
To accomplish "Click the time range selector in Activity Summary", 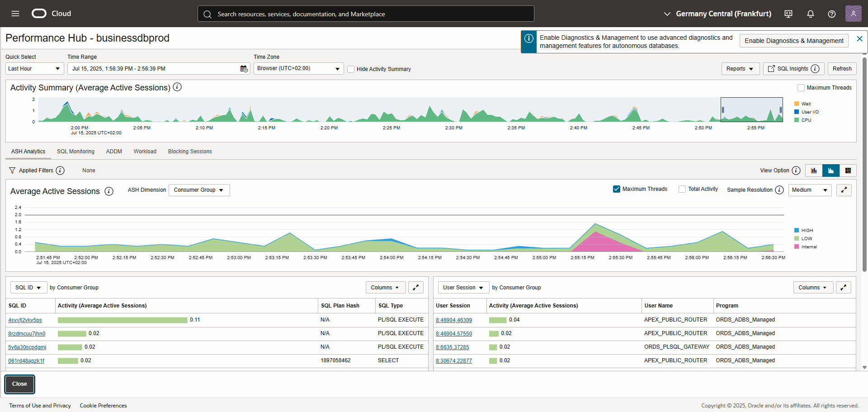I will (751, 109).
